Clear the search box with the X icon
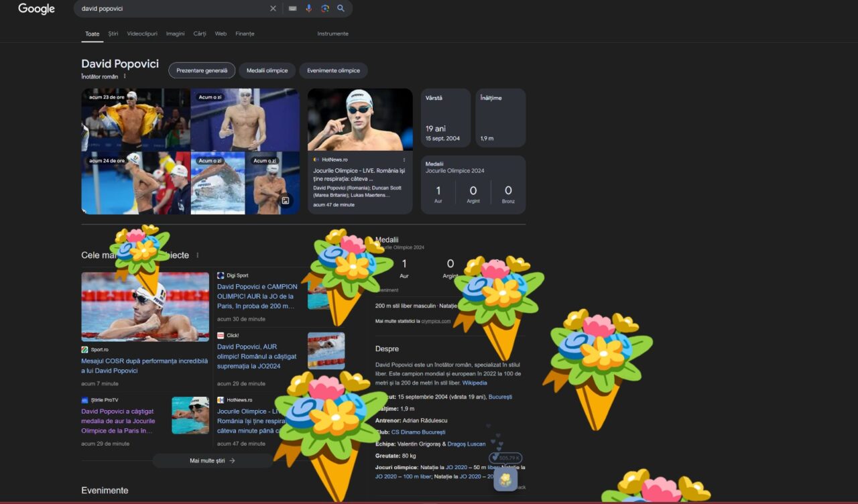The image size is (858, 504). pyautogui.click(x=273, y=9)
